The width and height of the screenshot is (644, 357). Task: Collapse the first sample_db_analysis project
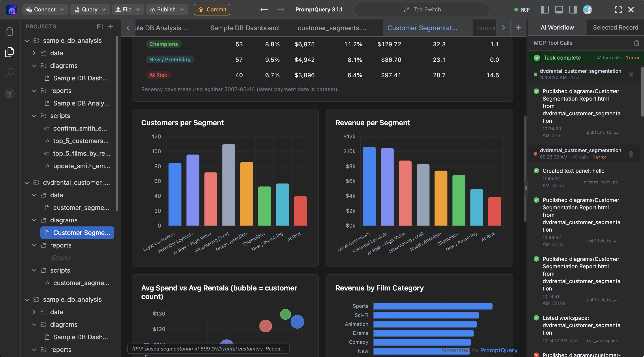27,41
